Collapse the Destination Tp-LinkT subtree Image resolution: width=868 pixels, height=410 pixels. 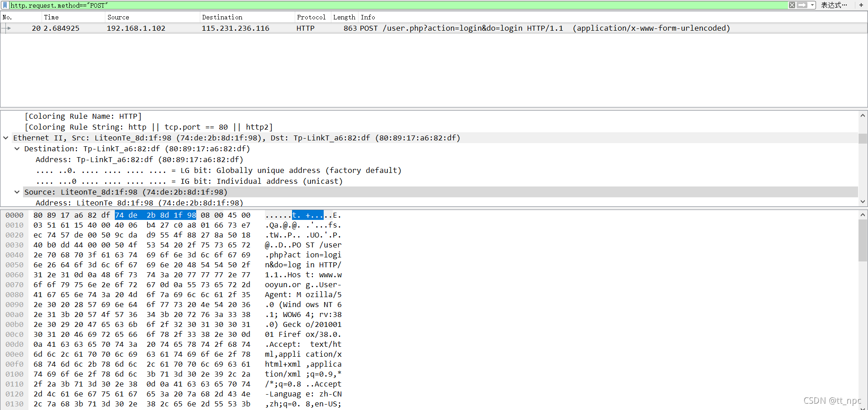pos(17,149)
